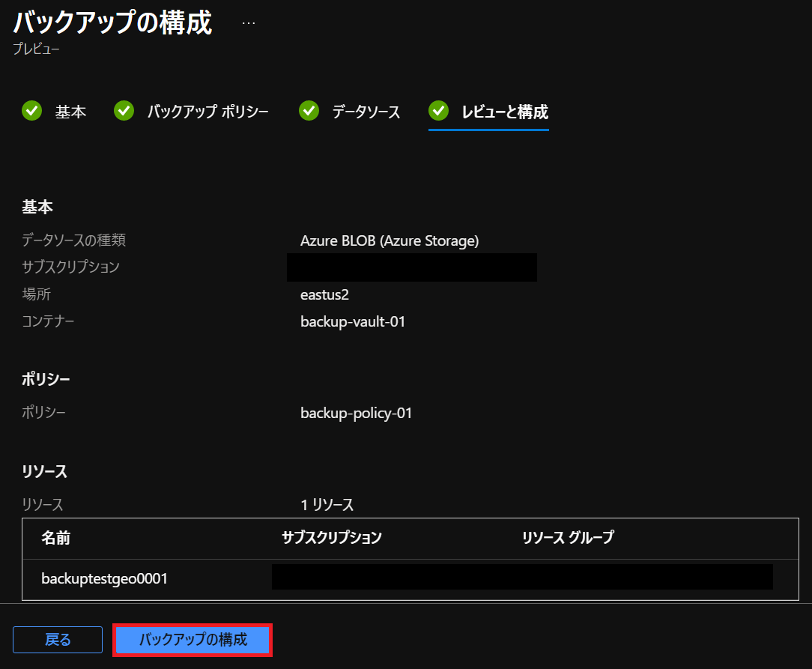The width and height of the screenshot is (812, 669).
Task: Click the バックアップの構成 page title
Action: 113,22
